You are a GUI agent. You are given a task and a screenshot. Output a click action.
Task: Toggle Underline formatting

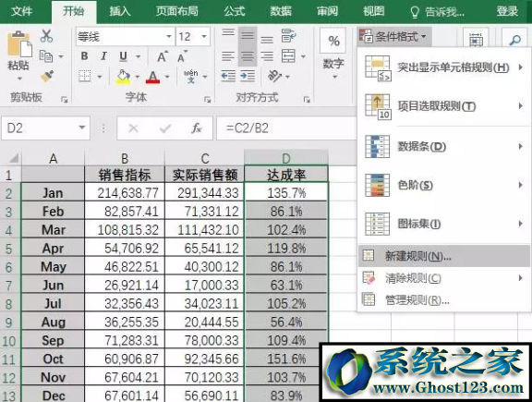123,56
